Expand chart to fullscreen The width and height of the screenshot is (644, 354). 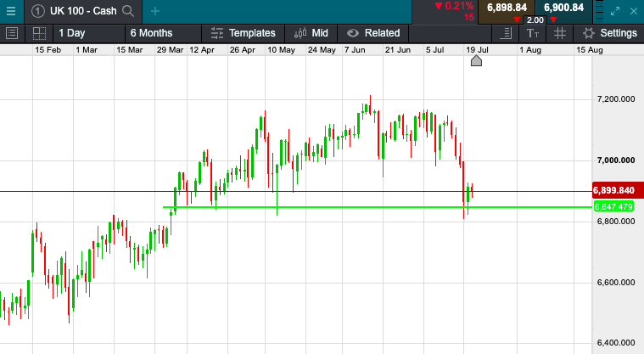[x=615, y=12]
